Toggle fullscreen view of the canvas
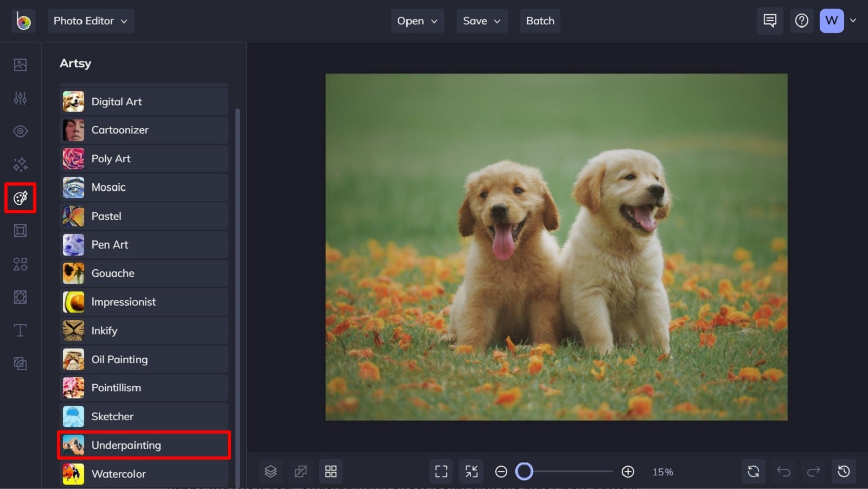 pos(441,471)
